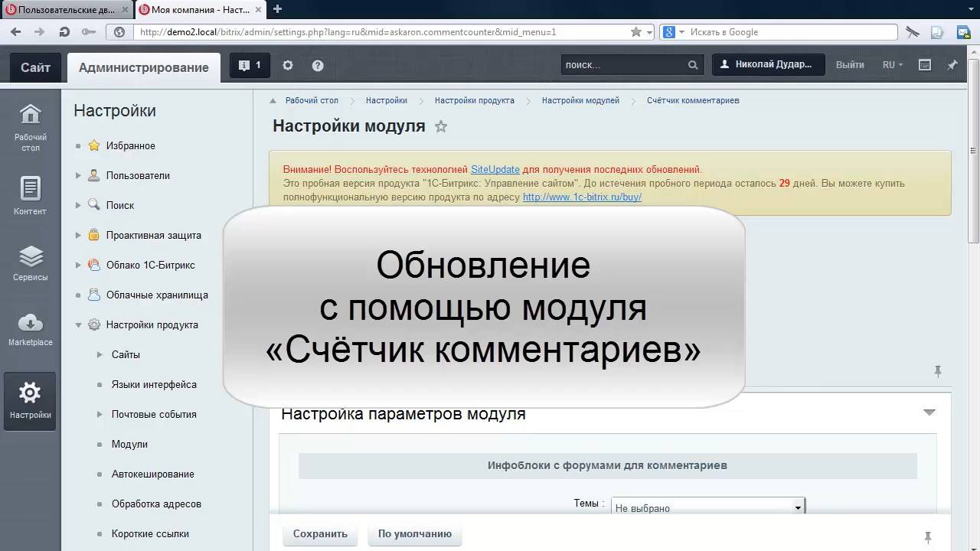The height and width of the screenshot is (551, 980).
Task: Open the browser wand key icon
Action: pyautogui.click(x=89, y=32)
